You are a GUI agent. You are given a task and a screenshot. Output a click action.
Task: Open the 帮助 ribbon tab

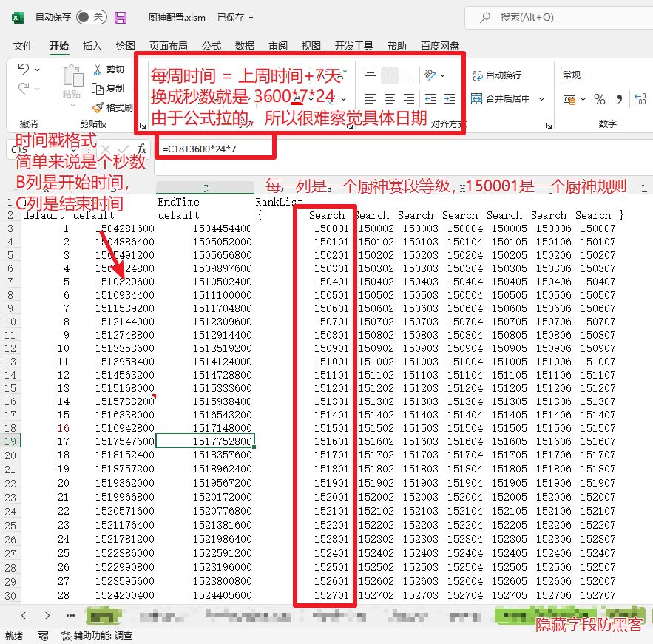(x=397, y=46)
